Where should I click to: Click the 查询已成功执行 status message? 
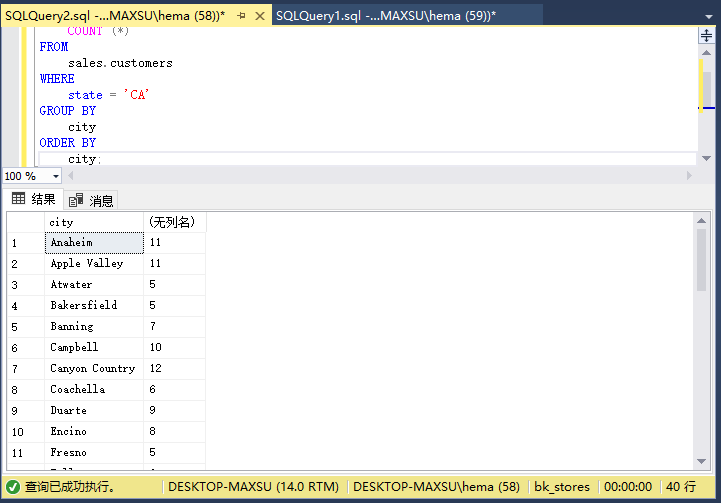tap(70, 486)
